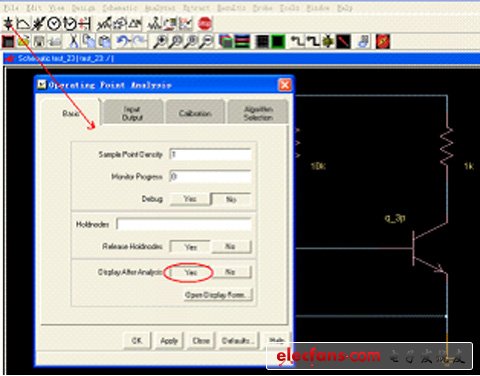Click the Holdnodes input field
This screenshot has width=480, height=376.
pos(184,224)
